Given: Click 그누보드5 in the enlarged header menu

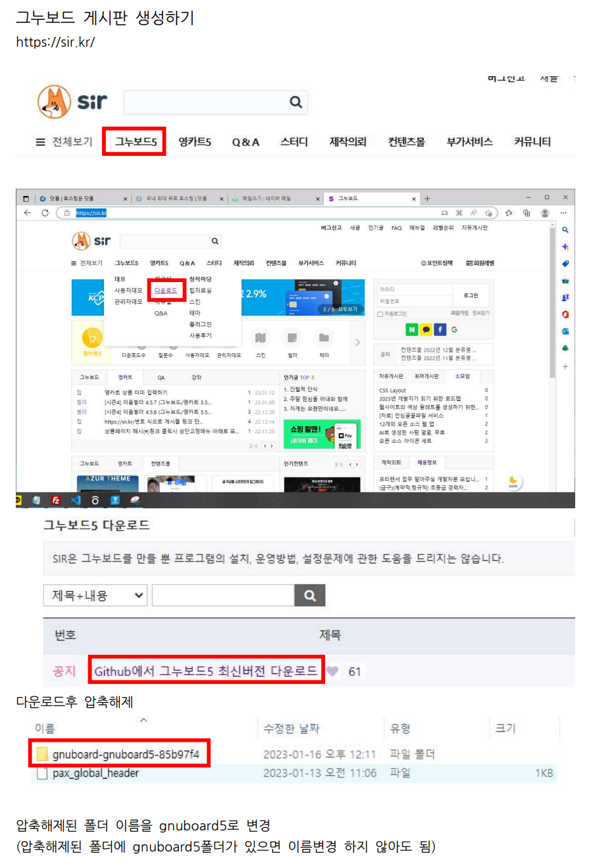Looking at the screenshot, I should tap(136, 142).
